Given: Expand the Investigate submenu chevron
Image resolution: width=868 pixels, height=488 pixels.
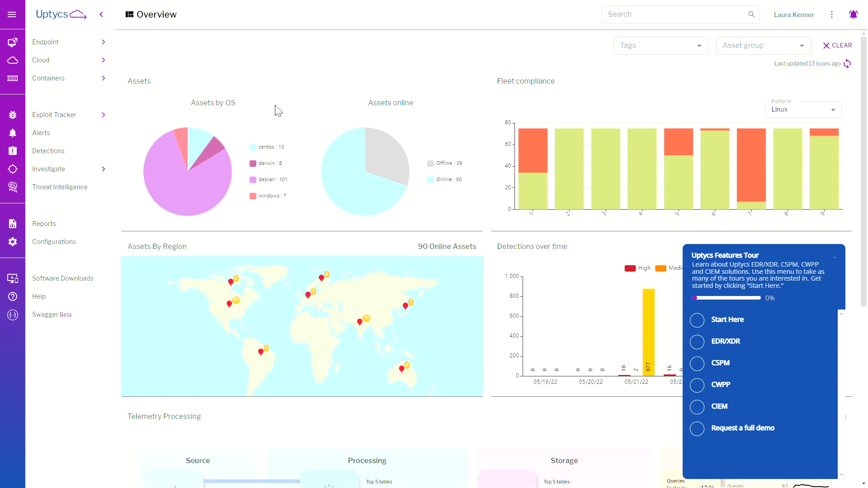Looking at the screenshot, I should coord(104,169).
